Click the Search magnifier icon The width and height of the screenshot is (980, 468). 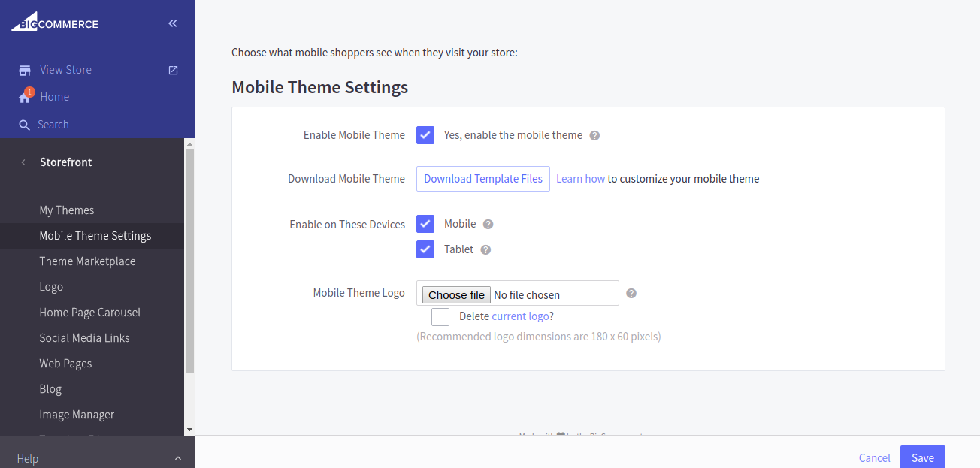[x=25, y=125]
